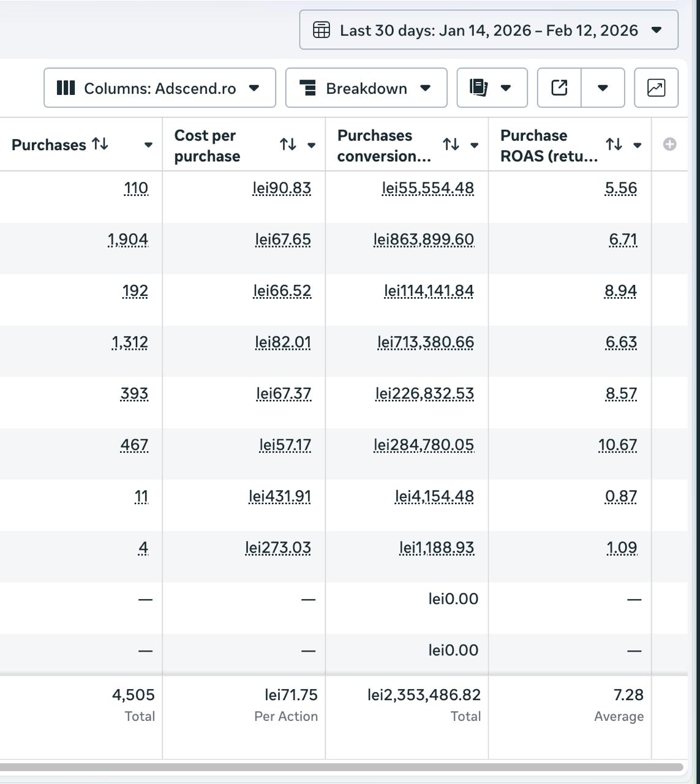Screen dimensions: 700x784
Task: Click purchases value 393
Action: tap(134, 394)
